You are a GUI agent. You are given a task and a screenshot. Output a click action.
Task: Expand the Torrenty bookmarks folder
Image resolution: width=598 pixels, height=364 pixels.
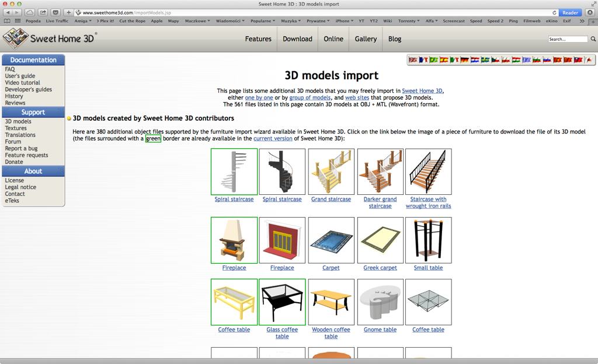coord(409,21)
